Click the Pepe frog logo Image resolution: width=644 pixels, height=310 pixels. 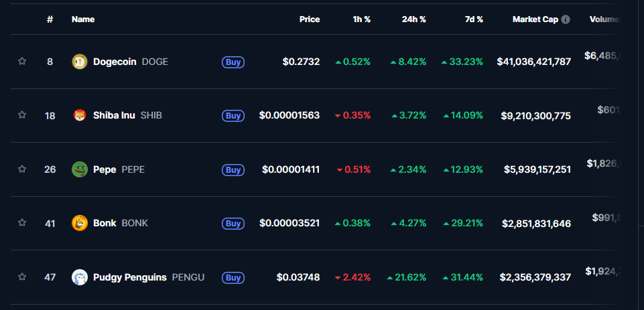(80, 169)
